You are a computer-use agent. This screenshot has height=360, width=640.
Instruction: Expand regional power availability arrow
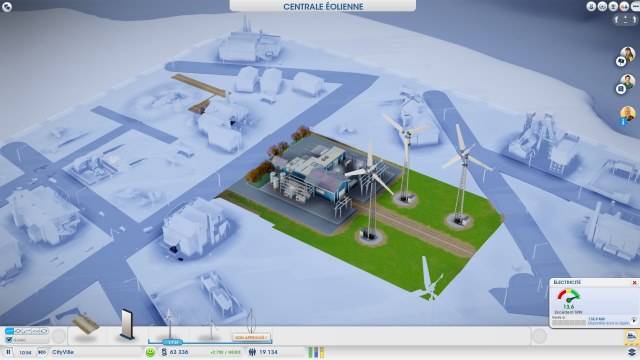coord(634,321)
